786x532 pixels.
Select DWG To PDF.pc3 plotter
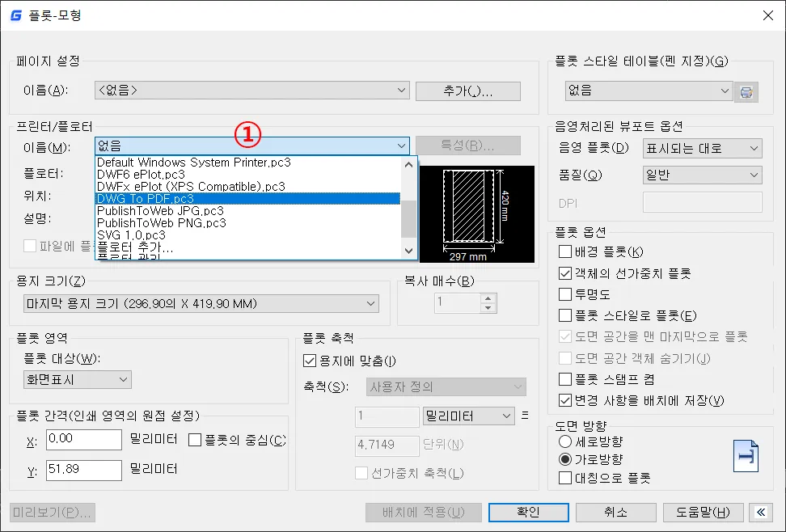click(x=248, y=199)
